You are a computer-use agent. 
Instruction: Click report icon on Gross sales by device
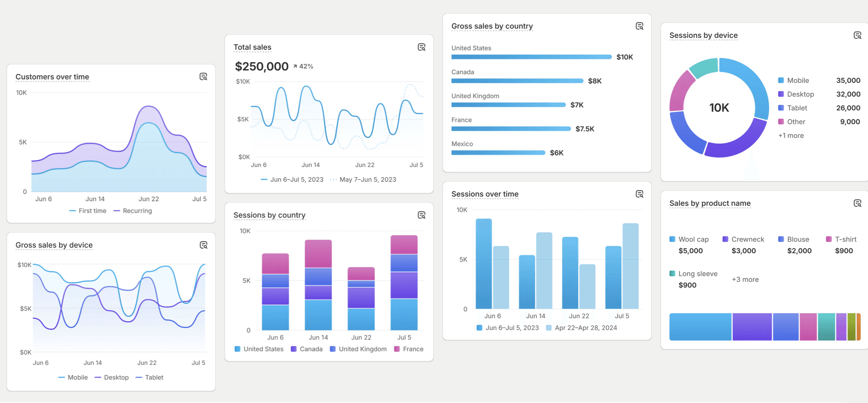coord(203,245)
